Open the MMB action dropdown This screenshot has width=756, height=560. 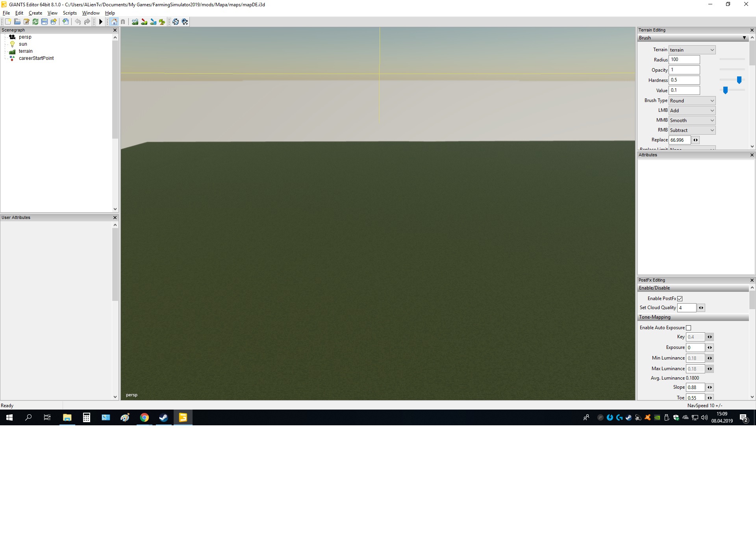pyautogui.click(x=692, y=121)
